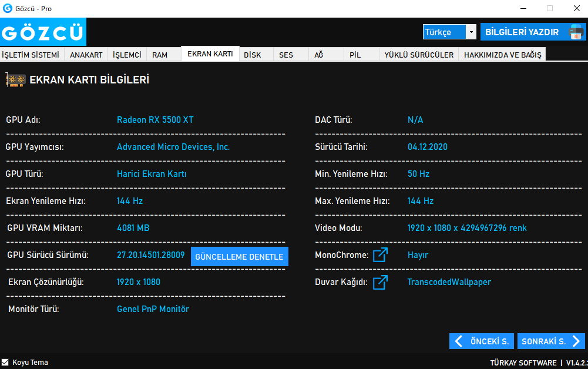588x369 pixels.
Task: Select the Ekran Kartı tab
Action: (210, 53)
